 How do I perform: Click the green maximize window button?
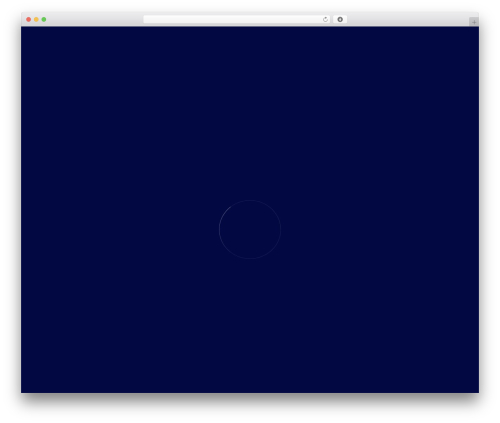[44, 20]
